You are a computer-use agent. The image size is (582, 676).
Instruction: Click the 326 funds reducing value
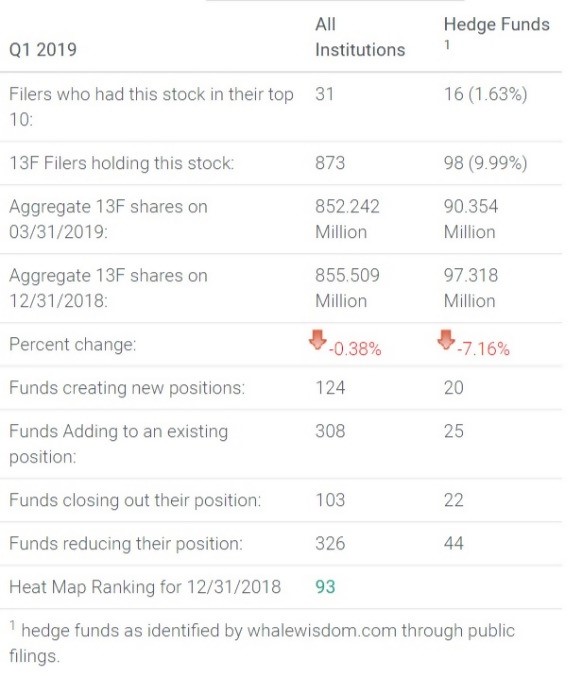click(x=330, y=543)
